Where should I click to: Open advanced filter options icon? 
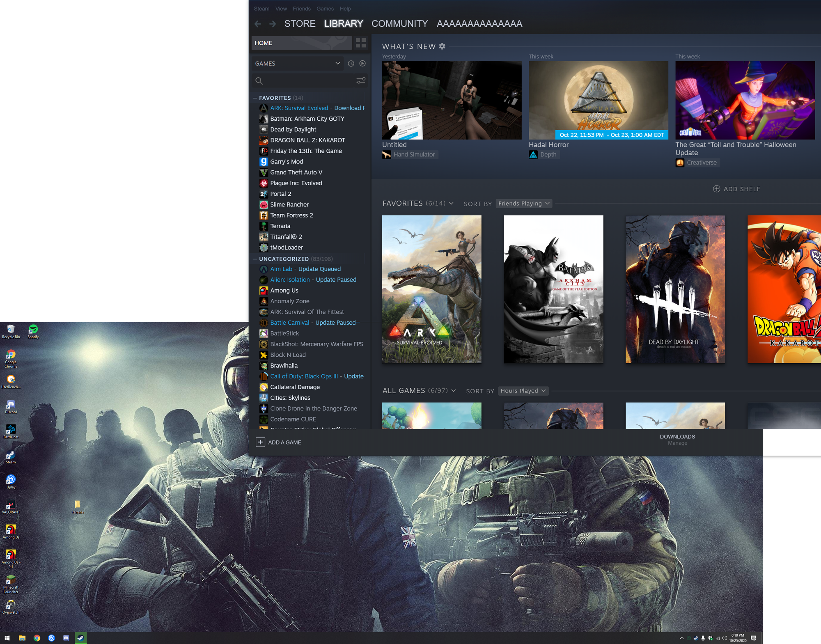[x=361, y=80]
